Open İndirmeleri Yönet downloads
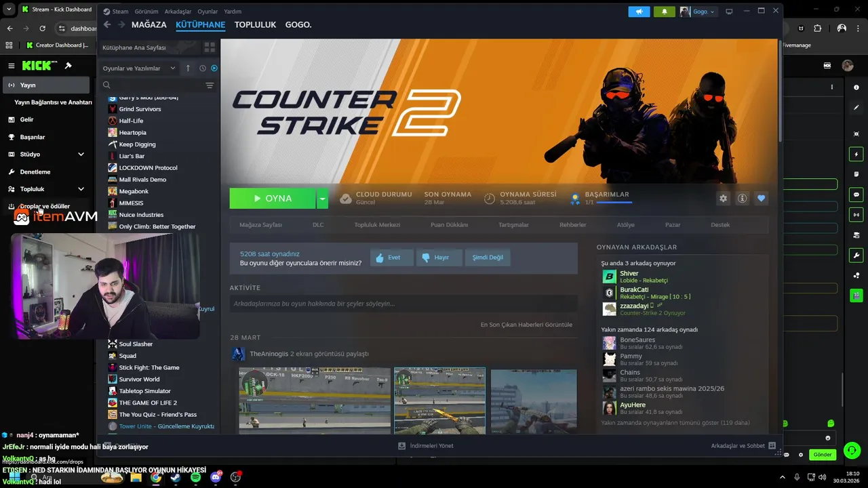This screenshot has width=868, height=488. click(x=426, y=446)
